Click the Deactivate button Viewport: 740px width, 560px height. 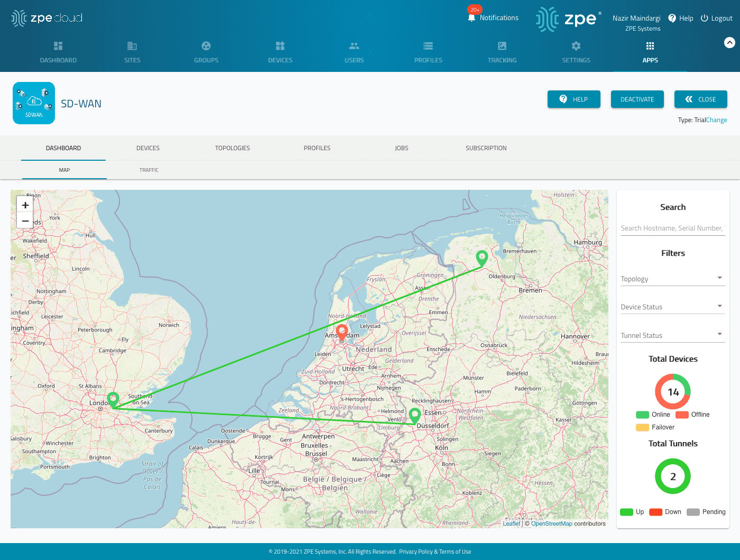coord(637,99)
